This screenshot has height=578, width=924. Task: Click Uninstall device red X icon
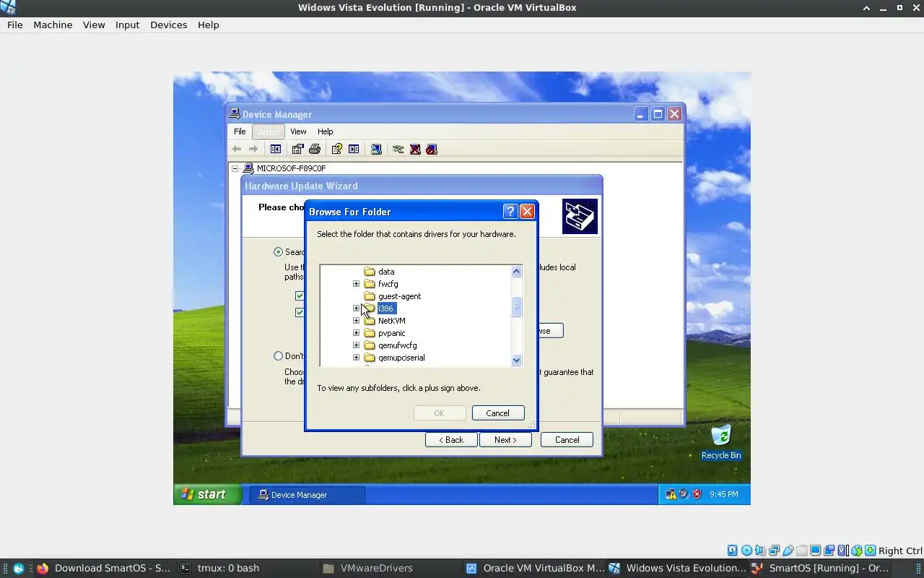tap(415, 149)
